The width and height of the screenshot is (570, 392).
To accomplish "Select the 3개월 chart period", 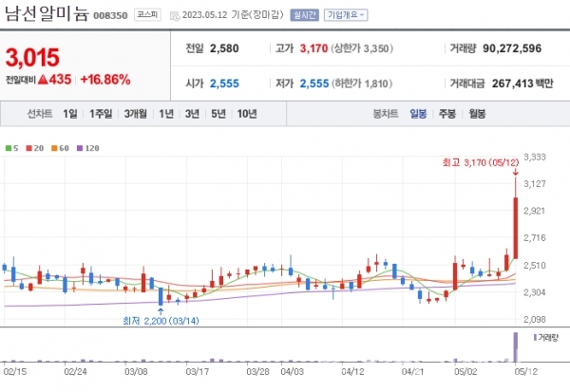I will click(x=135, y=114).
